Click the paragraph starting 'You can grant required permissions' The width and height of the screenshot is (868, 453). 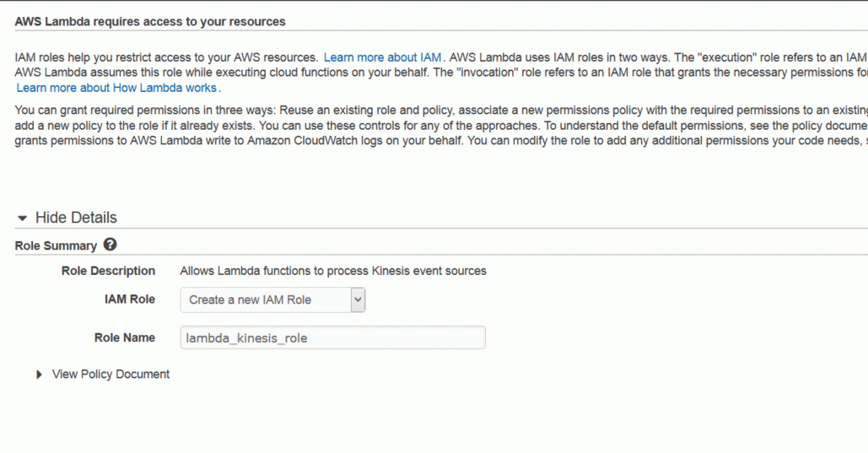point(441,126)
